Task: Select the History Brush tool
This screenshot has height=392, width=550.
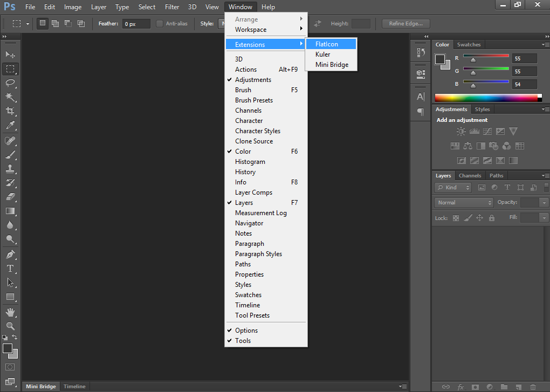Action: click(x=10, y=183)
